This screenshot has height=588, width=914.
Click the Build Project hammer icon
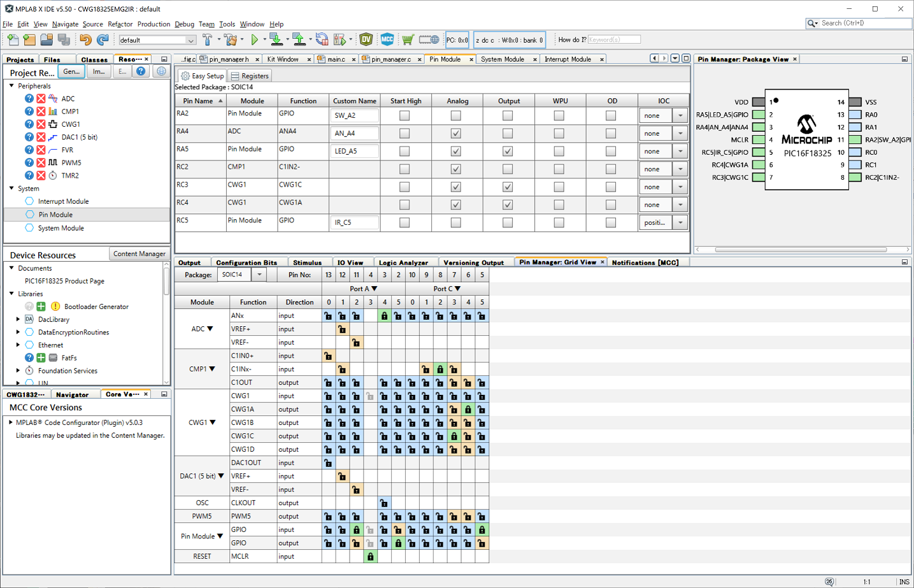click(207, 39)
